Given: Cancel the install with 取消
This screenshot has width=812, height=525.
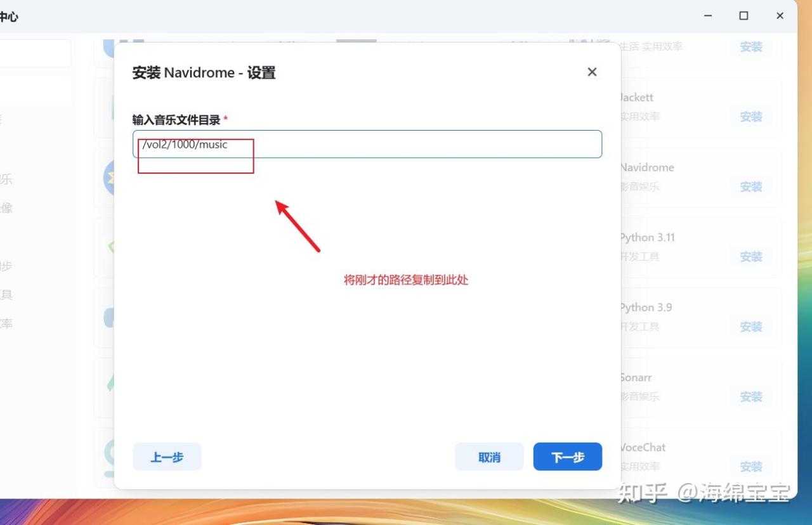Looking at the screenshot, I should [489, 457].
